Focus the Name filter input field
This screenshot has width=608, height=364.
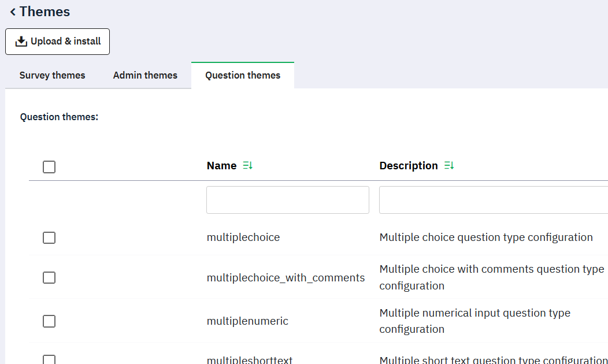tap(287, 200)
